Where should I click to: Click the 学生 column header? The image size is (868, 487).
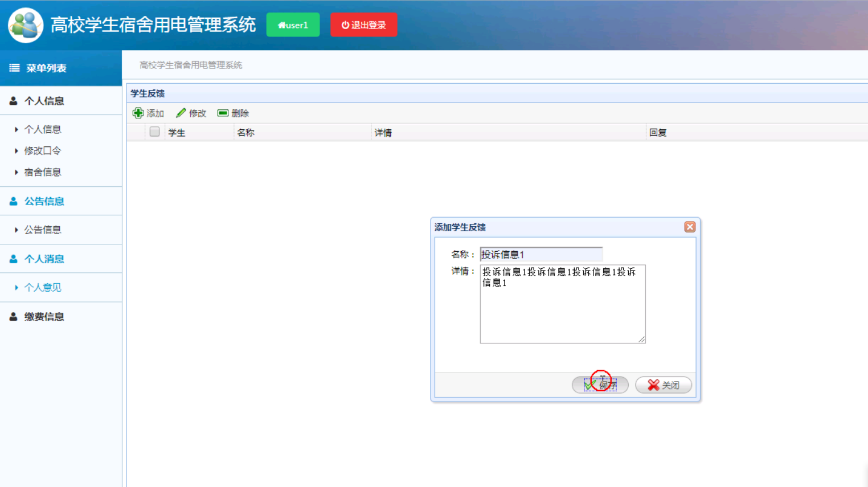[x=199, y=133]
